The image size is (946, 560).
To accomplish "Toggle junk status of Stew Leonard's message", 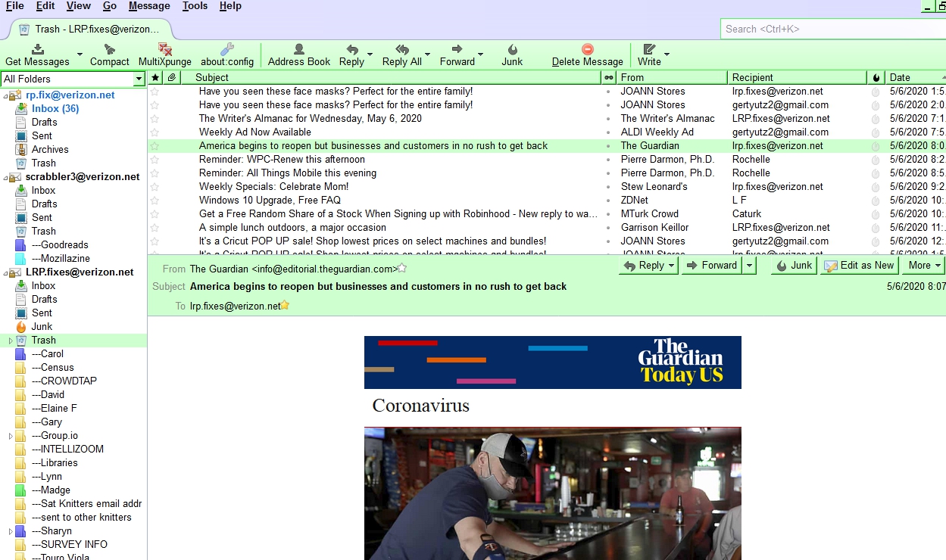I will pyautogui.click(x=876, y=186).
